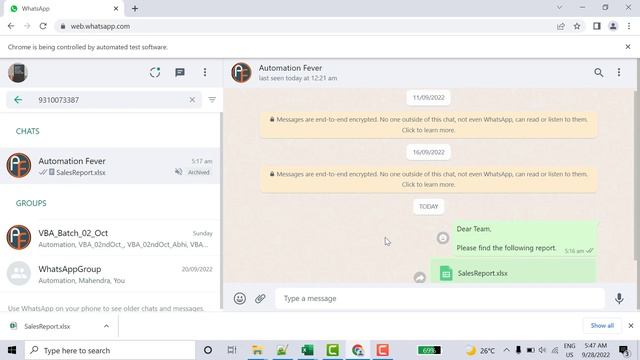The height and width of the screenshot is (360, 640).
Task: Open the VBA_Batch_02_Oct group chat
Action: (x=110, y=238)
